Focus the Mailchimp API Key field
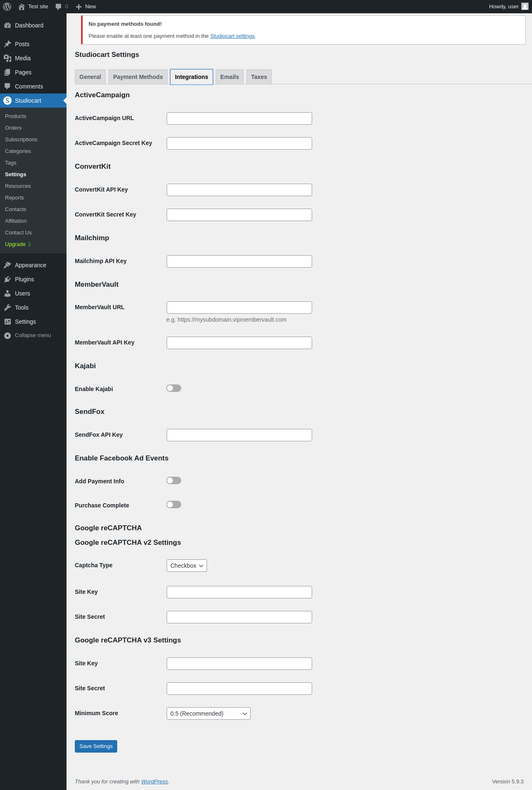The width and height of the screenshot is (532, 790). (x=239, y=261)
